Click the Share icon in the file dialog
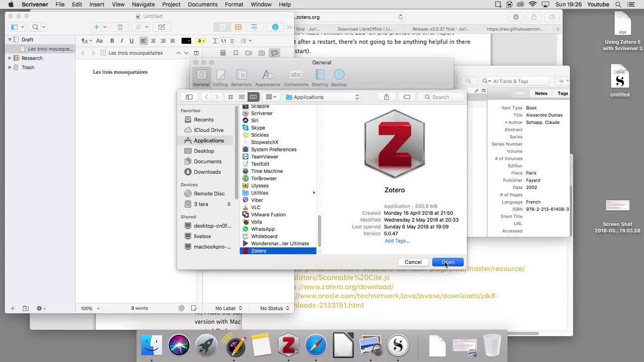 [386, 97]
